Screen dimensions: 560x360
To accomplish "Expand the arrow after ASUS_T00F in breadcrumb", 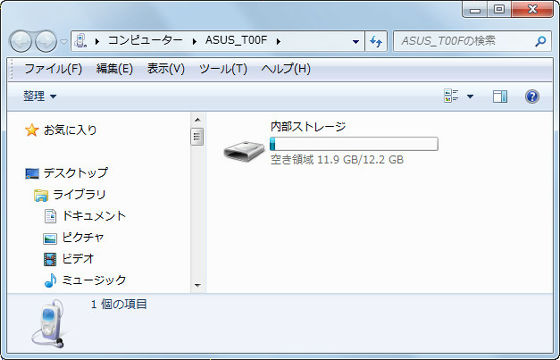I will click(x=278, y=41).
